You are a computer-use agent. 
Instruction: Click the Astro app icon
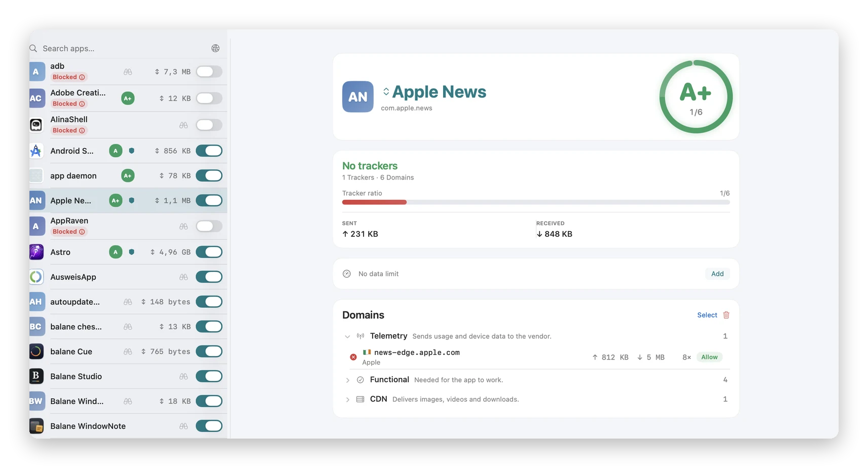[x=37, y=252]
